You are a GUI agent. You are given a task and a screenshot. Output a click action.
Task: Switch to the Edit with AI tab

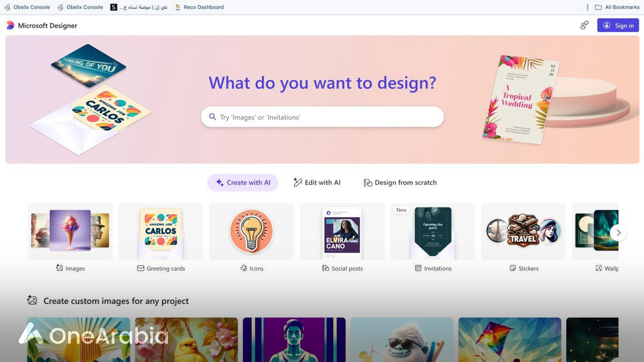[317, 182]
